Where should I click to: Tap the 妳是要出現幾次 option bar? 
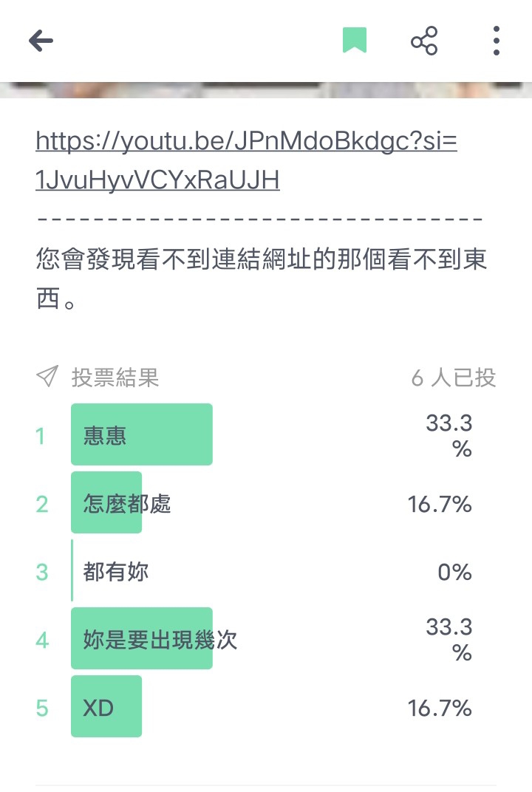tap(142, 641)
